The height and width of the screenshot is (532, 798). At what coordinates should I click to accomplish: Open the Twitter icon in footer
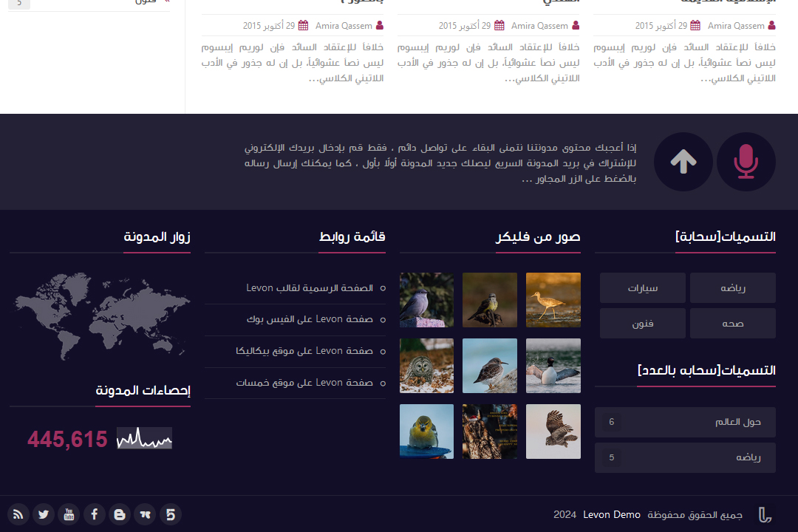click(44, 515)
